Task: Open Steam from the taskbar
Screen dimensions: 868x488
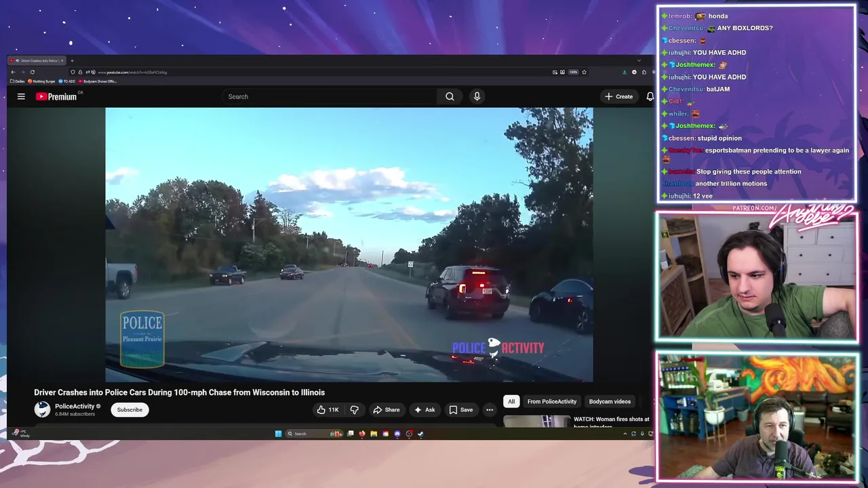Action: (x=420, y=434)
